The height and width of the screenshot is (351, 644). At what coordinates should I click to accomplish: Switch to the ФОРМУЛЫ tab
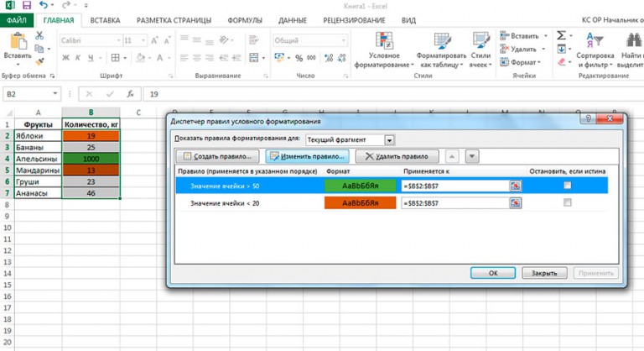245,20
